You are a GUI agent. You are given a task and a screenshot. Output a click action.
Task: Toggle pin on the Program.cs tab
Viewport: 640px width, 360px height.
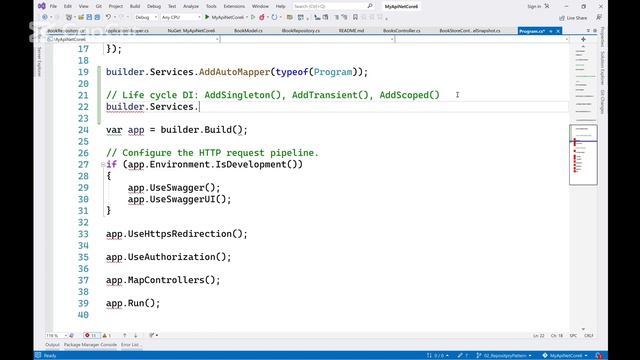click(x=551, y=31)
